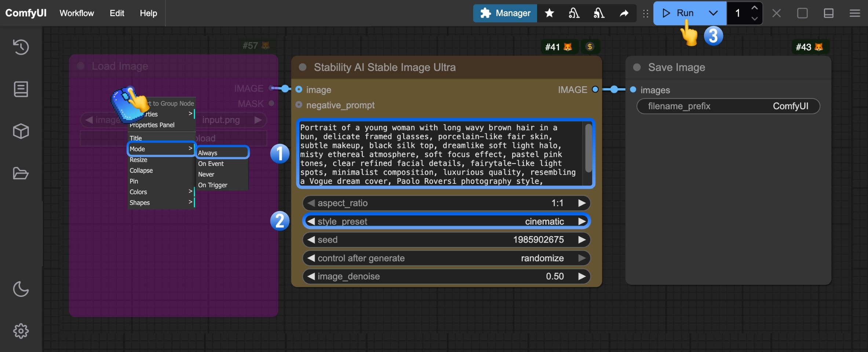Open the Run button dropdown chevron
The height and width of the screenshot is (352, 868).
tap(713, 13)
